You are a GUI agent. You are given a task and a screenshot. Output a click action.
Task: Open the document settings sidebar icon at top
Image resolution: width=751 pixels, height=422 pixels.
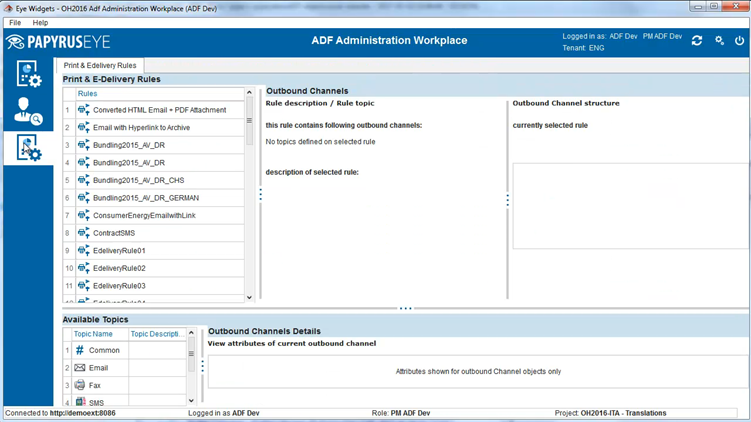pyautogui.click(x=29, y=74)
